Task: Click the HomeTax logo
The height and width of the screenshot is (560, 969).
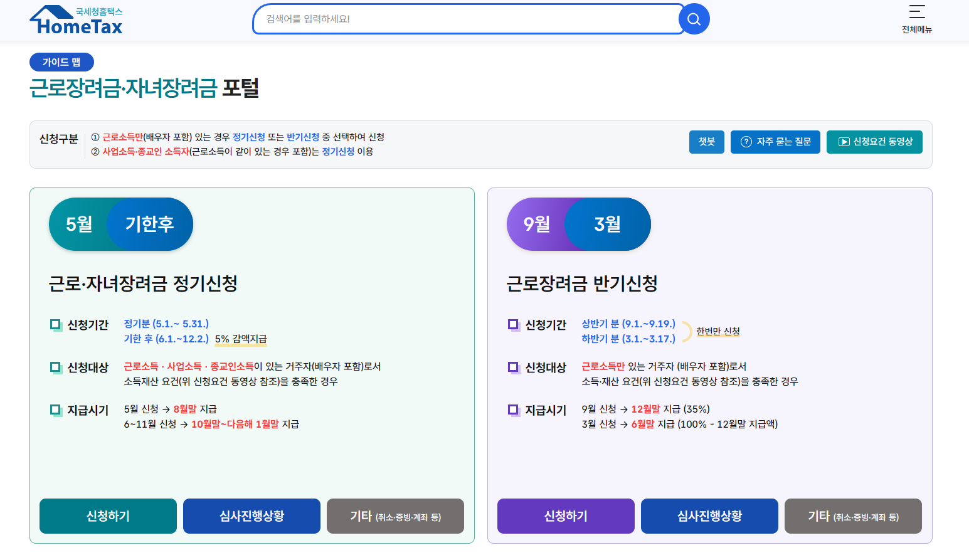Action: (x=75, y=19)
